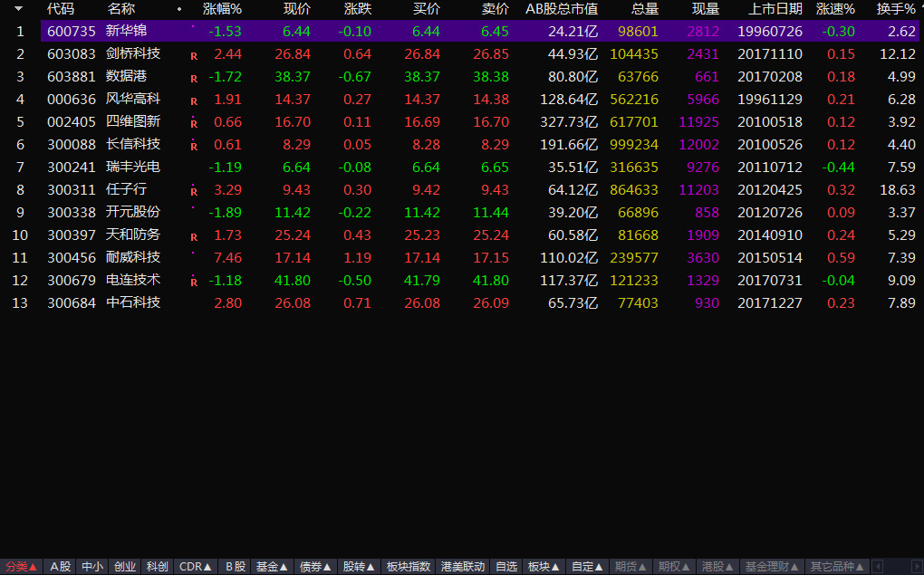Image resolution: width=924 pixels, height=575 pixels.
Task: Click the R marker beside 任子行
Action: [x=193, y=191]
